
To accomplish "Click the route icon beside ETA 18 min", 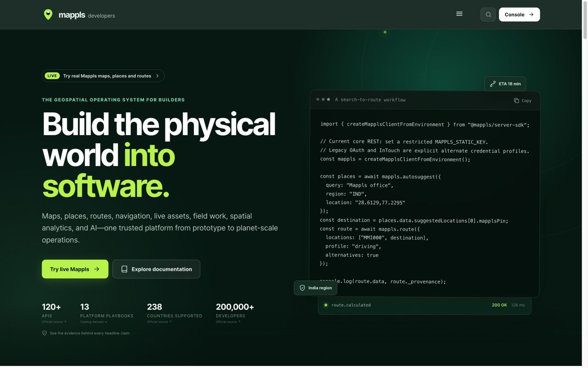I will click(x=493, y=84).
